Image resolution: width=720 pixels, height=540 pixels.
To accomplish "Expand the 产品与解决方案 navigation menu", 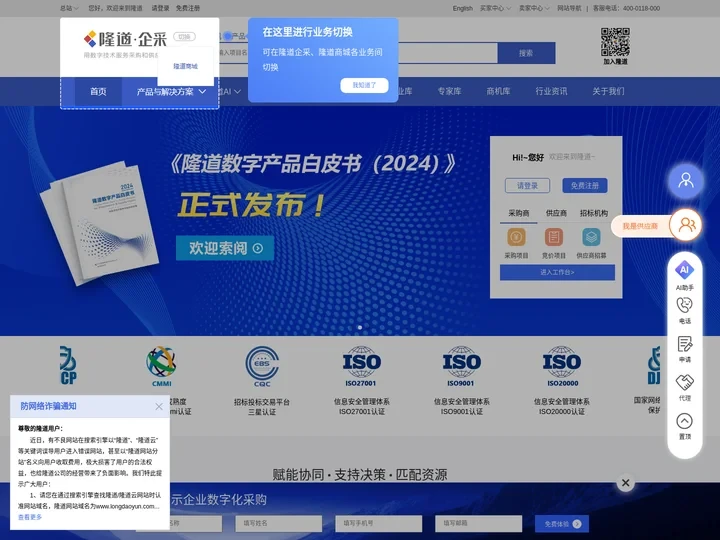I will 171,92.
